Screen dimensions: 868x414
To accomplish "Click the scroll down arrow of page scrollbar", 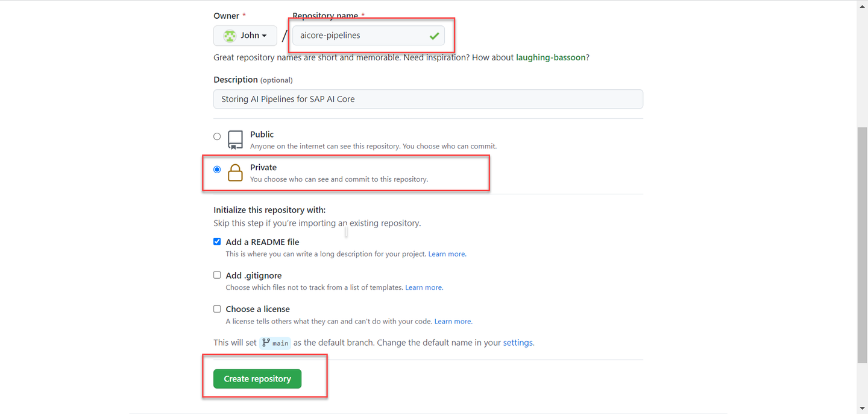I will point(862,409).
